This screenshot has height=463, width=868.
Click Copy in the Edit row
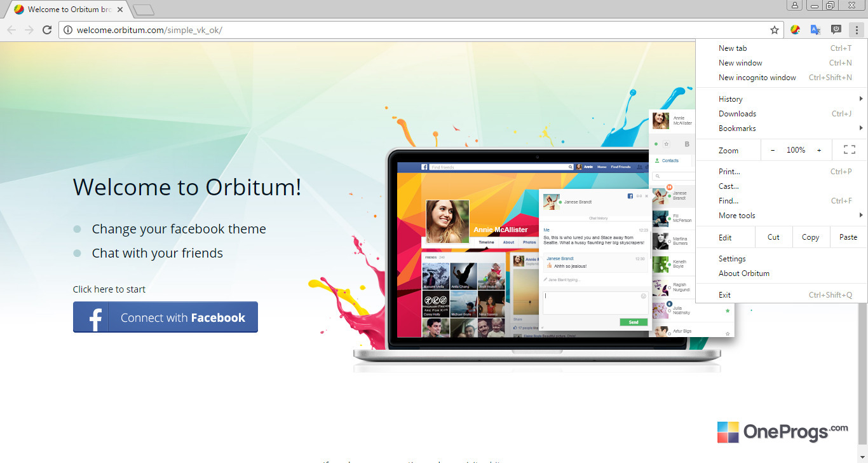811,237
